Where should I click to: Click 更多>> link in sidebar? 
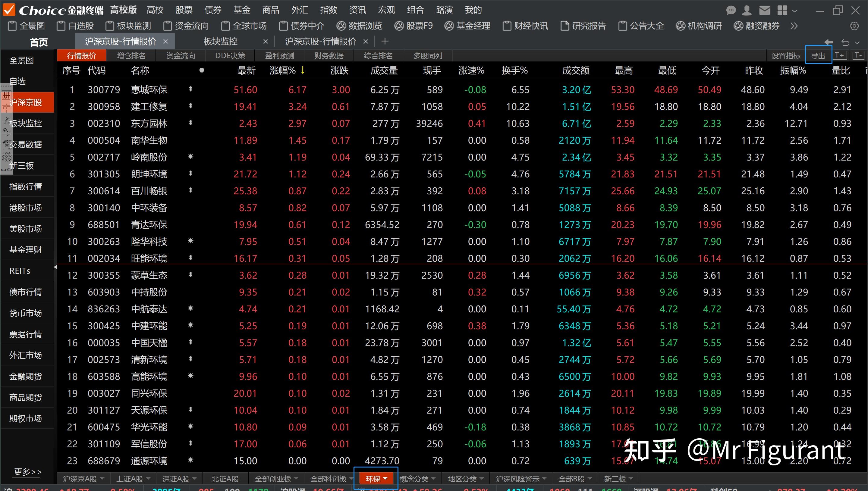pos(28,471)
